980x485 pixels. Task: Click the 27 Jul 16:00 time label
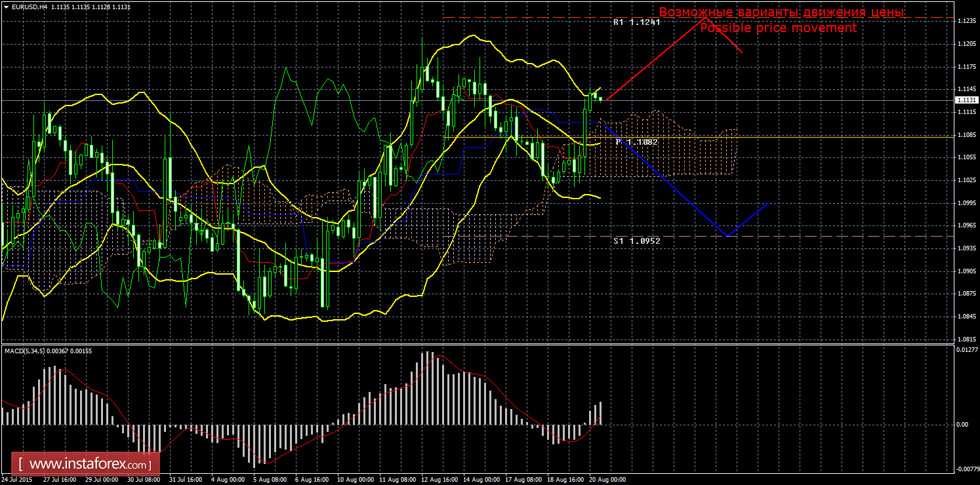[x=58, y=479]
